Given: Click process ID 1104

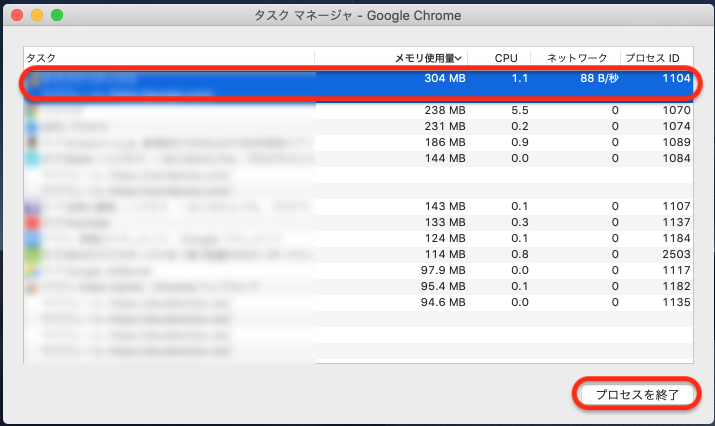Looking at the screenshot, I should coord(676,78).
